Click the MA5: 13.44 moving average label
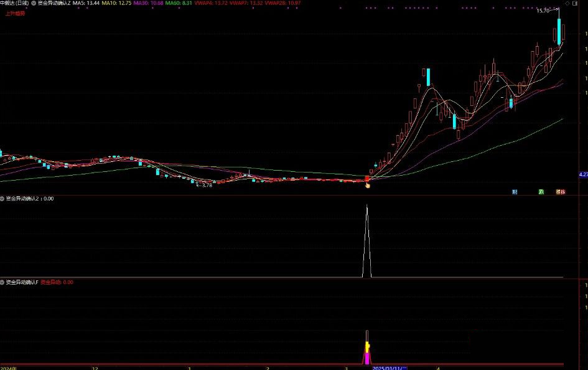Viewport: 588px width, 370px height. click(x=86, y=3)
